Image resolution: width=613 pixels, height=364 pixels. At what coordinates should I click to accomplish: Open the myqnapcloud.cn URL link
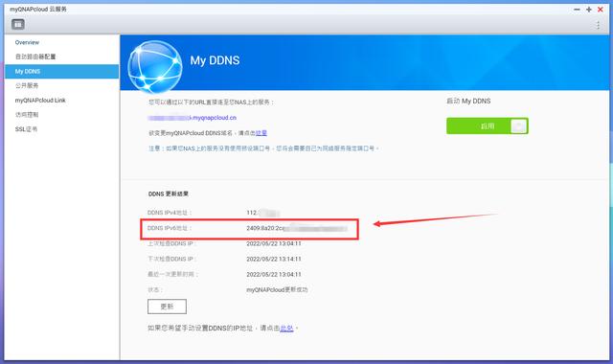193,118
